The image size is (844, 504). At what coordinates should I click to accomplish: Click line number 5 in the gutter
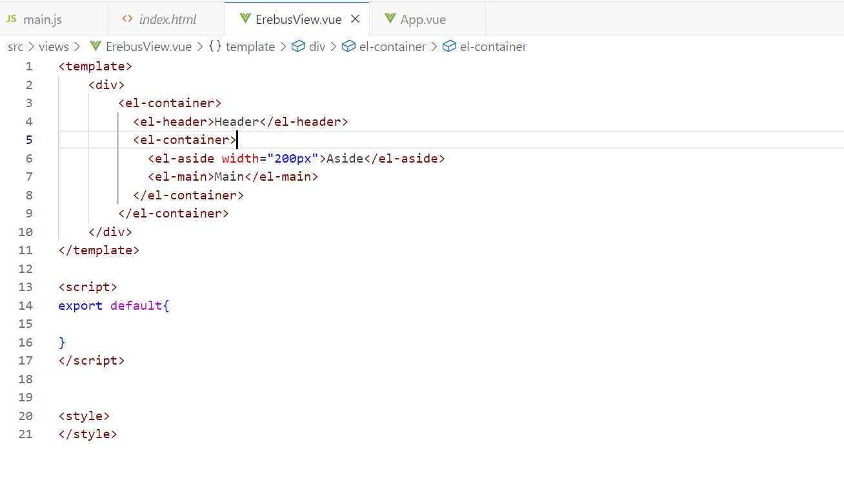[x=28, y=140]
